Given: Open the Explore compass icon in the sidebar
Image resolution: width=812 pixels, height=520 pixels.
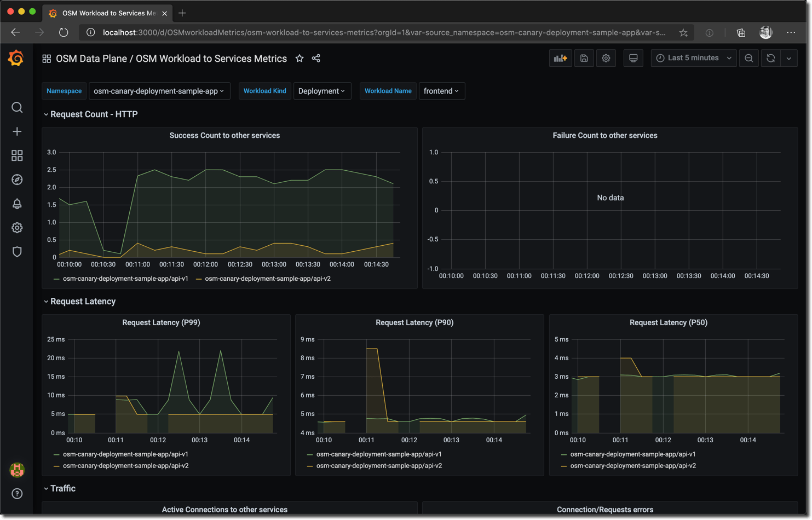Looking at the screenshot, I should point(17,180).
